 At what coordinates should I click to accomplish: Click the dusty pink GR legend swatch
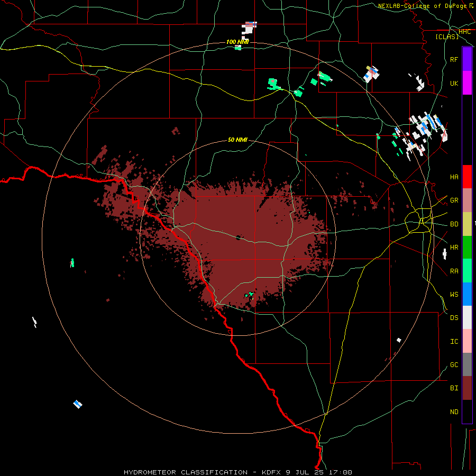(x=467, y=200)
